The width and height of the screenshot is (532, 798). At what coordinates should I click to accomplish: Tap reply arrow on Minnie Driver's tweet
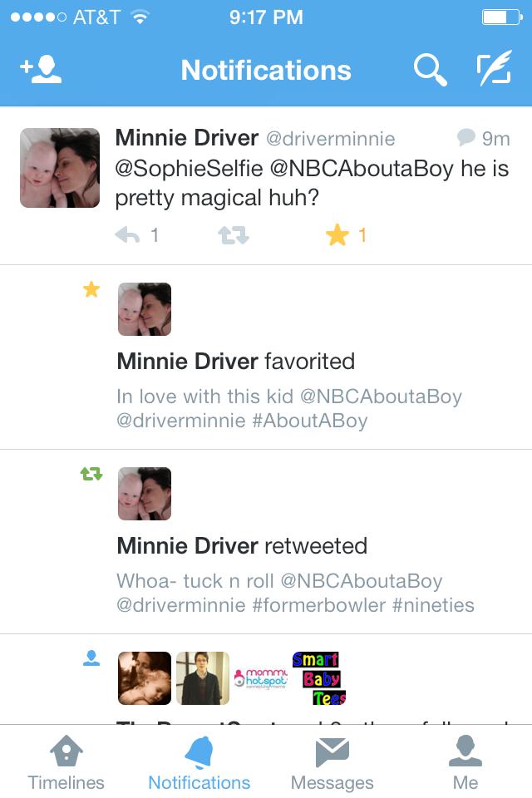[127, 236]
